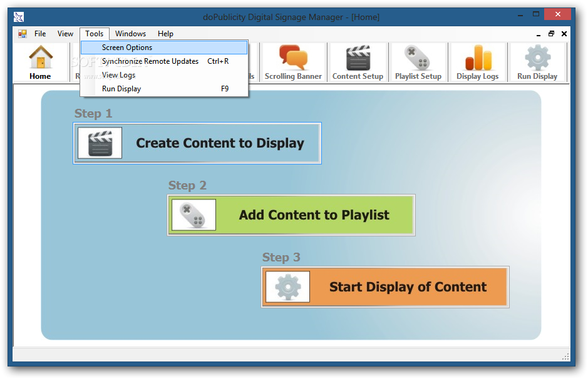This screenshot has width=588, height=379.
Task: Click the application icon in the title bar
Action: 19,17
